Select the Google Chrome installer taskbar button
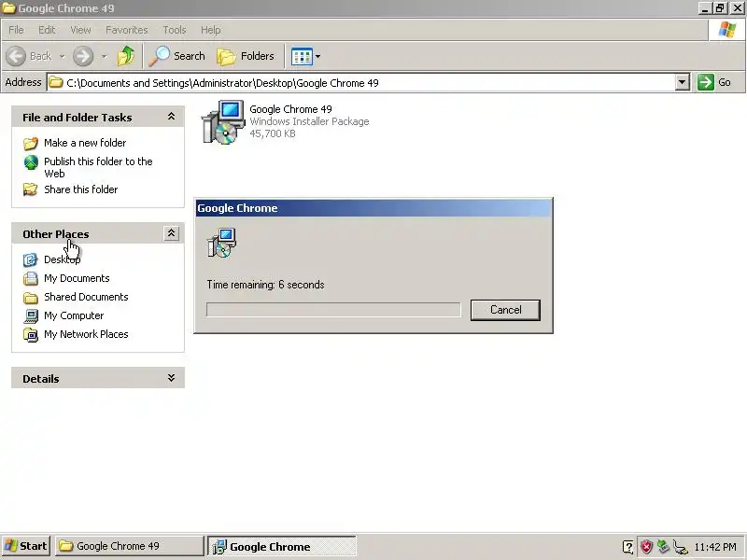The height and width of the screenshot is (560, 747). 282,547
